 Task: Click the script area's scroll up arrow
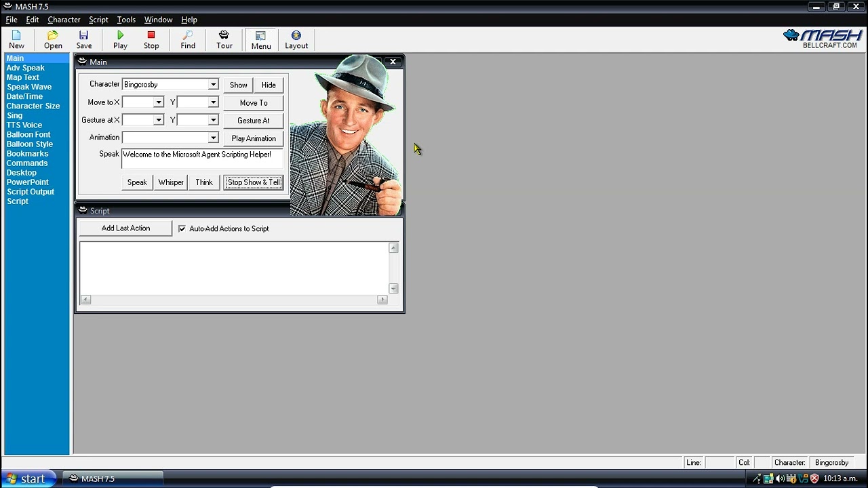(393, 248)
